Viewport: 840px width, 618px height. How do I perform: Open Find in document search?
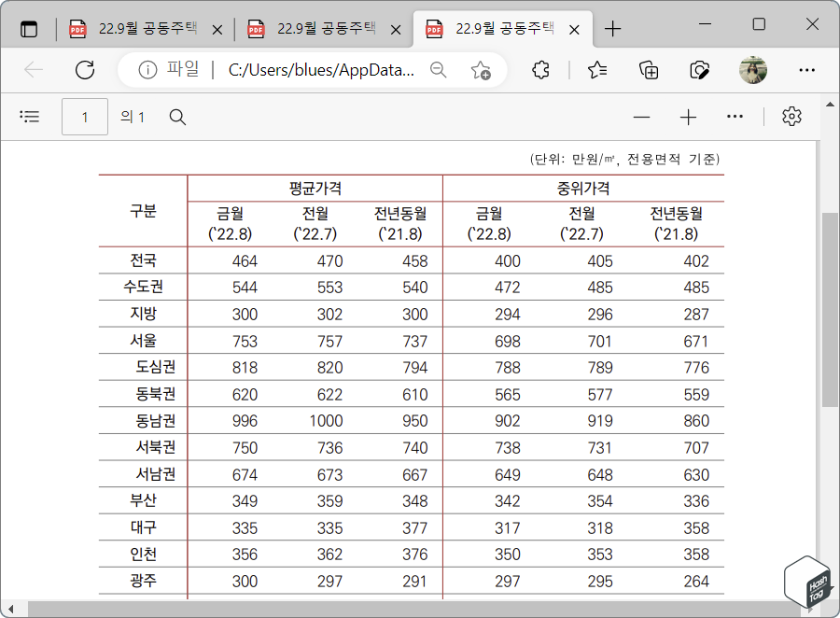[x=177, y=117]
